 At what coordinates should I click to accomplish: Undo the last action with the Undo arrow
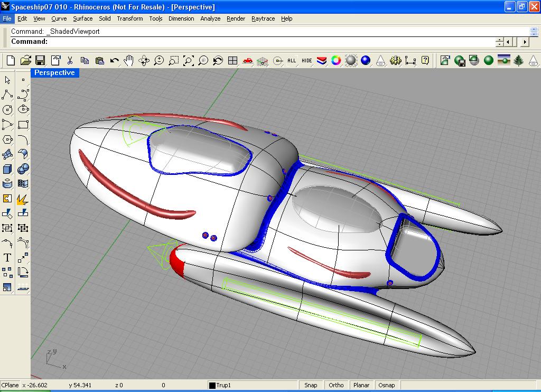114,61
